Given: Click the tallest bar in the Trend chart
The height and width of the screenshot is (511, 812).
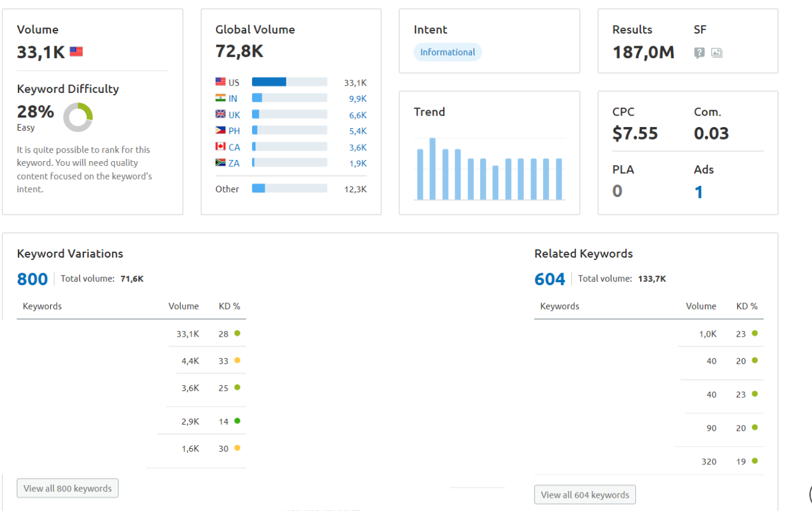Looking at the screenshot, I should pos(432,169).
